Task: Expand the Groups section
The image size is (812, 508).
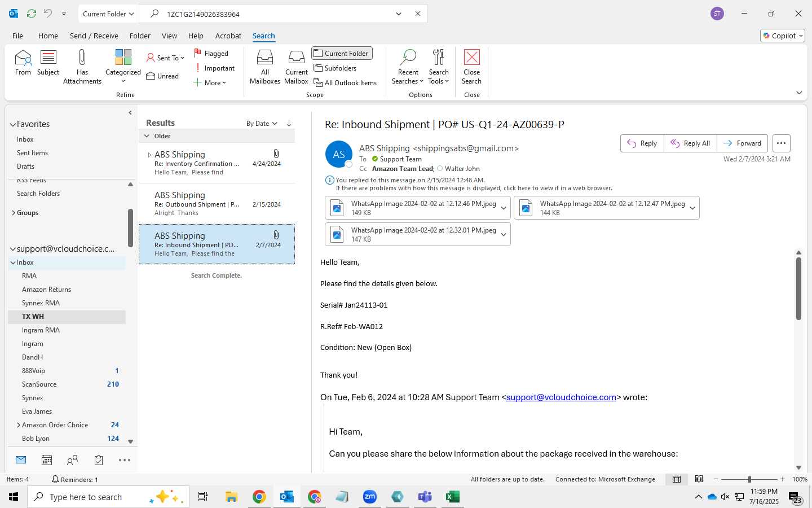Action: click(x=13, y=213)
